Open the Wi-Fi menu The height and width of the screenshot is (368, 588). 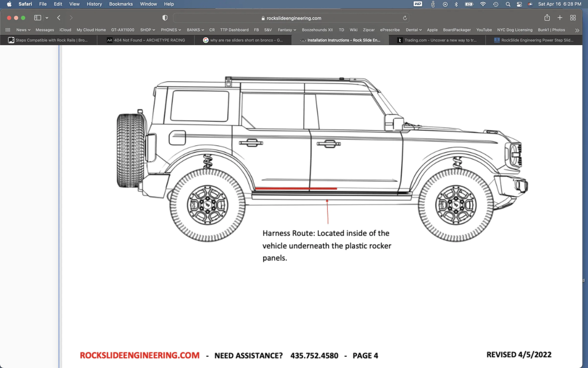tap(483, 4)
